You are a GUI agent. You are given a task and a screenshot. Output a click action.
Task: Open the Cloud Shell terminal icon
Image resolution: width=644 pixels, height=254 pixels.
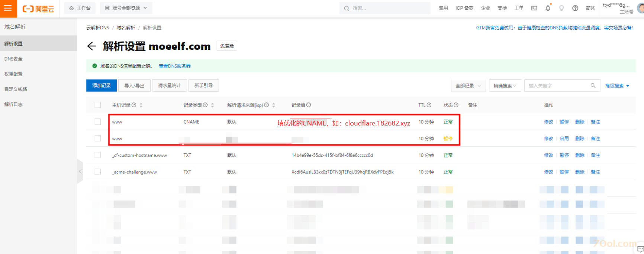point(534,8)
